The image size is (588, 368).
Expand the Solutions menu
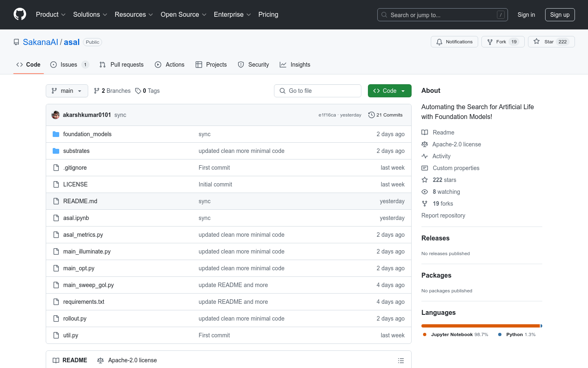[x=90, y=14]
